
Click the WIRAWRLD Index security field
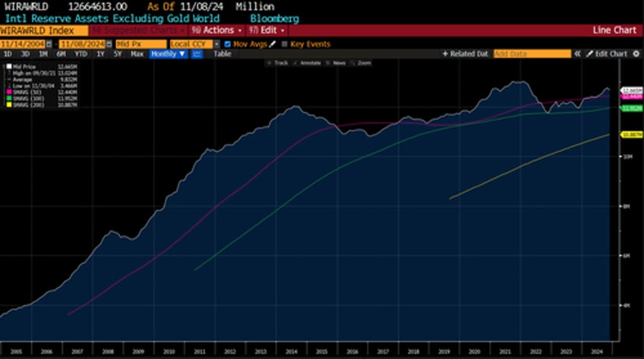coord(43,30)
